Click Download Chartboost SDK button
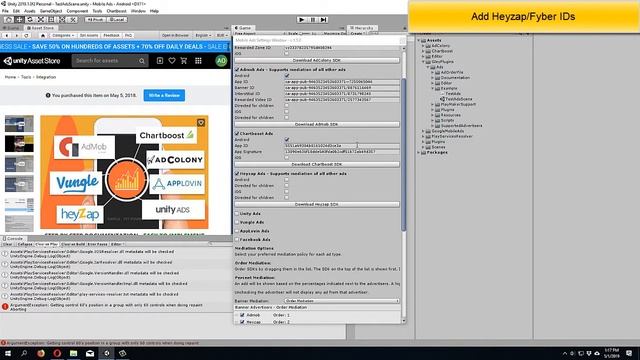Viewport: 640px width, 360px height. 317,164
